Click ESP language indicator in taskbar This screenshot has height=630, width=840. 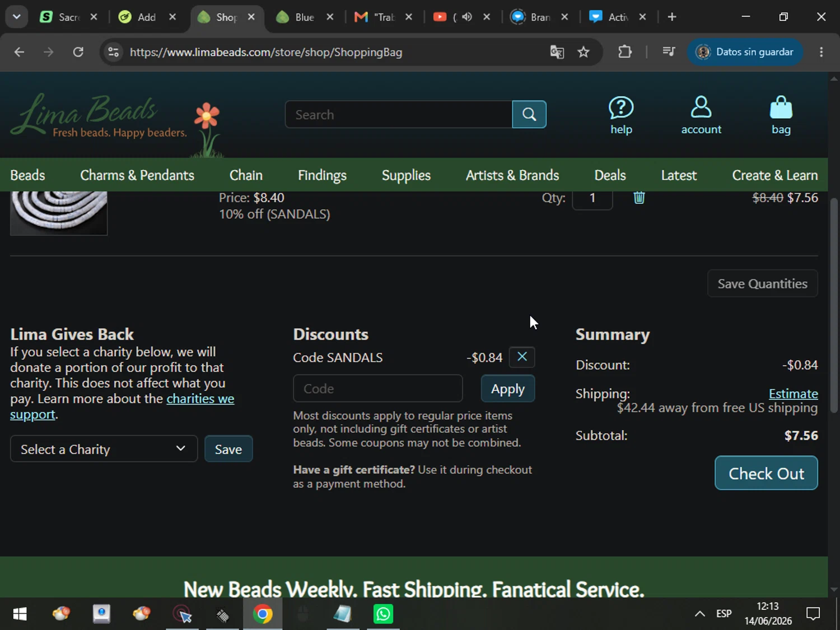(x=724, y=614)
